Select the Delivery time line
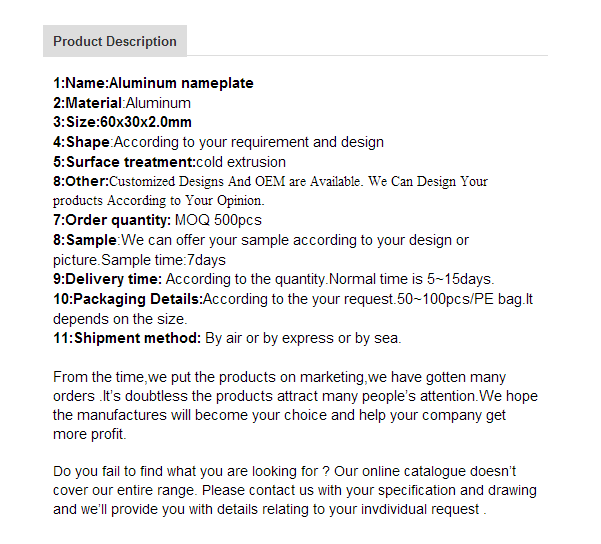Viewport: 601px width, 544px height. point(273,279)
